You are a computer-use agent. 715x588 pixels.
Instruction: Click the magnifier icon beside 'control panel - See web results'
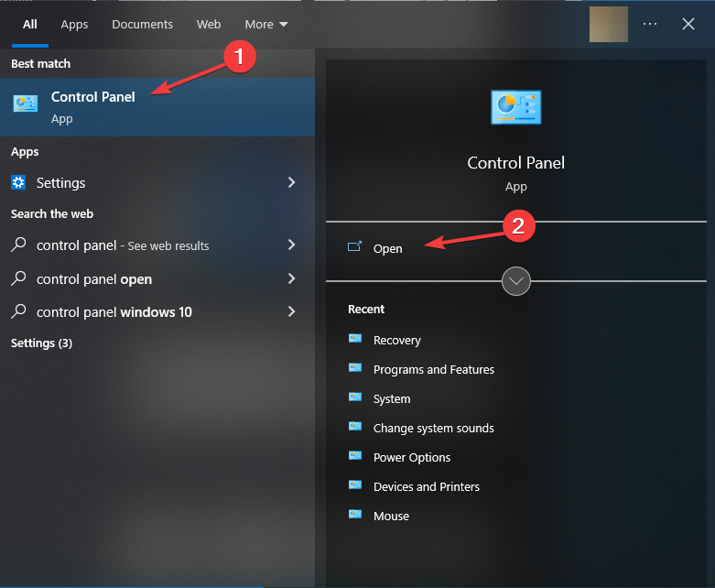click(x=18, y=245)
